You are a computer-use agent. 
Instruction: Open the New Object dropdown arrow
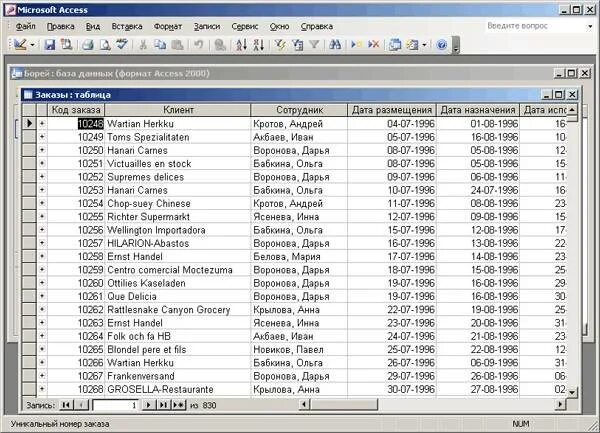point(424,45)
